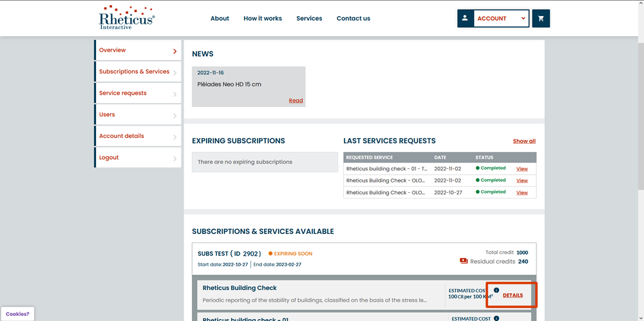View the second 2022-11-02 service request
The height and width of the screenshot is (321, 644).
click(522, 180)
